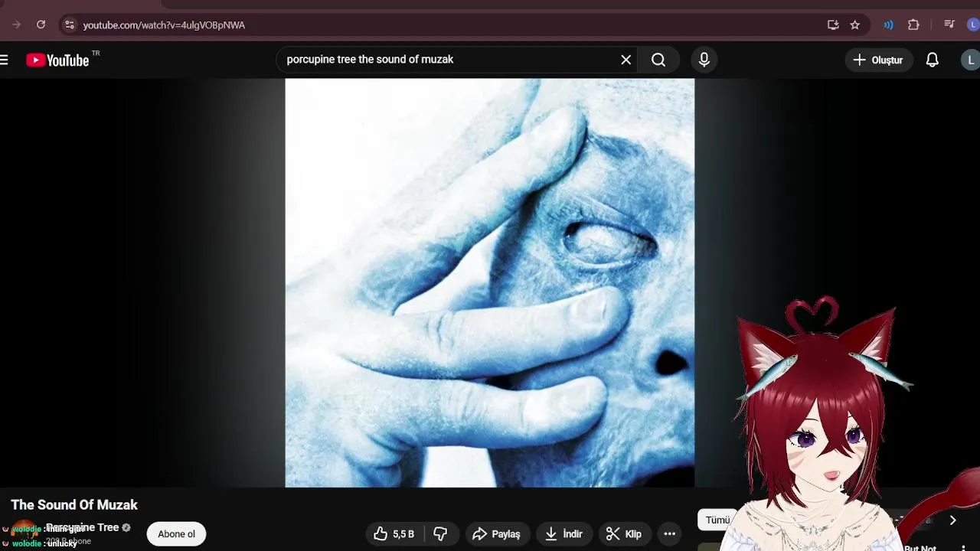Clear the search query with X
This screenshot has height=551, width=980.
[626, 60]
